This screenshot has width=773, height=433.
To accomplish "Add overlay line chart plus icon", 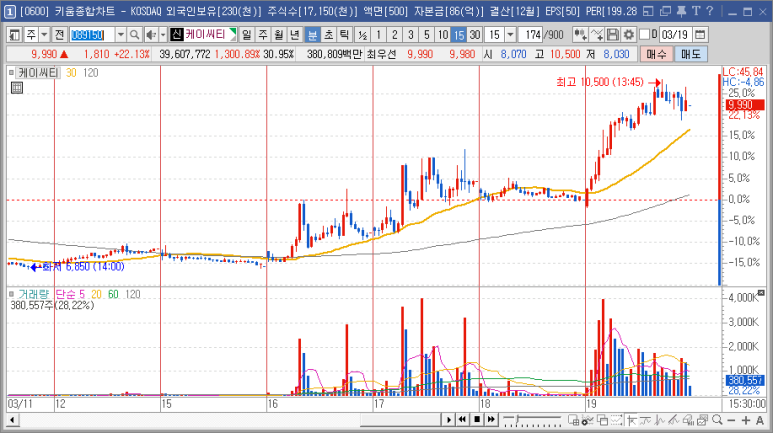I will pos(597,35).
